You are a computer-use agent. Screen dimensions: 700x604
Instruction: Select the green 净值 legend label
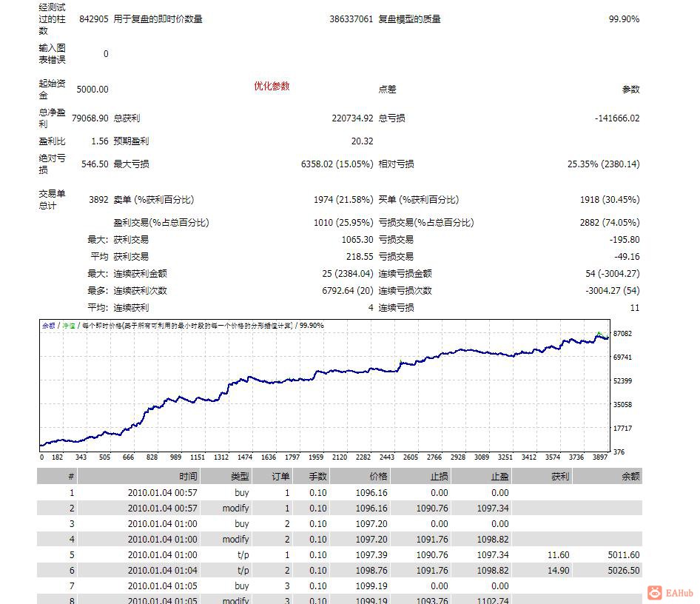(70, 324)
